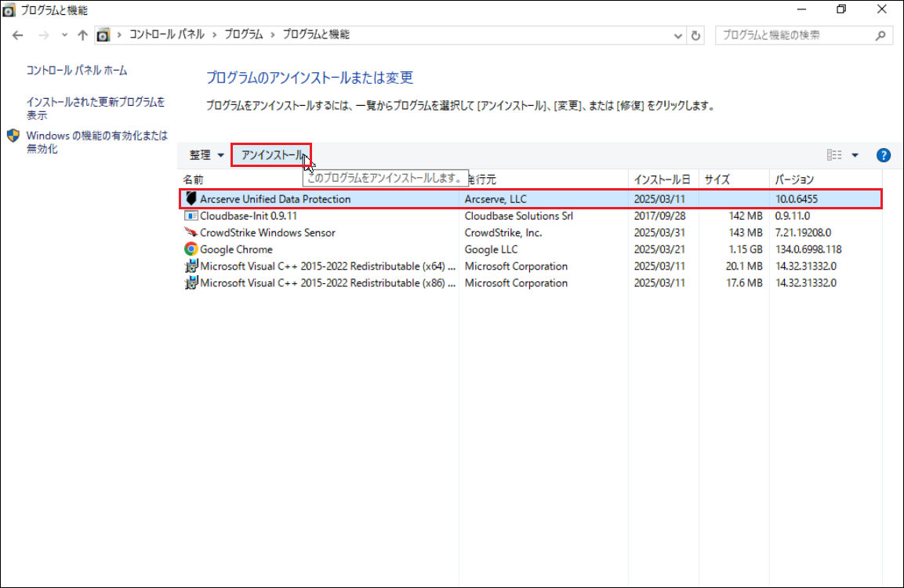Click コントロール パネル in the breadcrumb
The image size is (904, 588).
[167, 34]
